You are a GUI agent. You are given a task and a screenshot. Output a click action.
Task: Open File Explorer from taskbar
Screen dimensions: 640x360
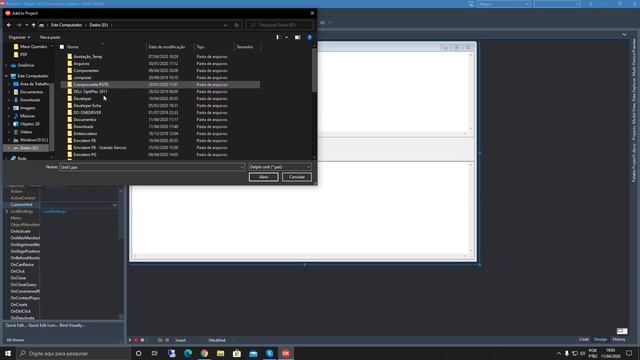(x=220, y=353)
